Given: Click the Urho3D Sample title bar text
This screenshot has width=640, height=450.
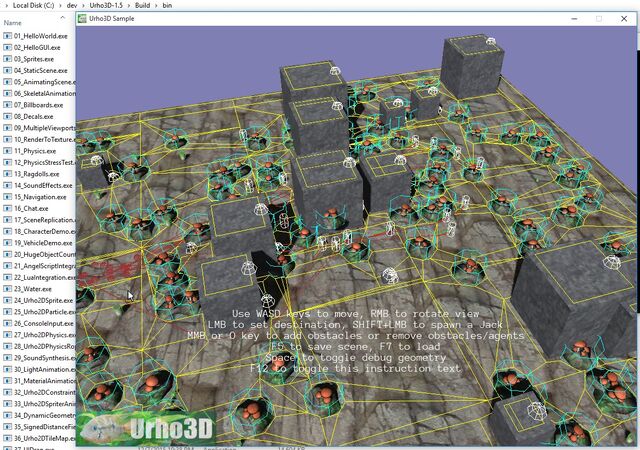Looking at the screenshot, I should tap(111, 18).
